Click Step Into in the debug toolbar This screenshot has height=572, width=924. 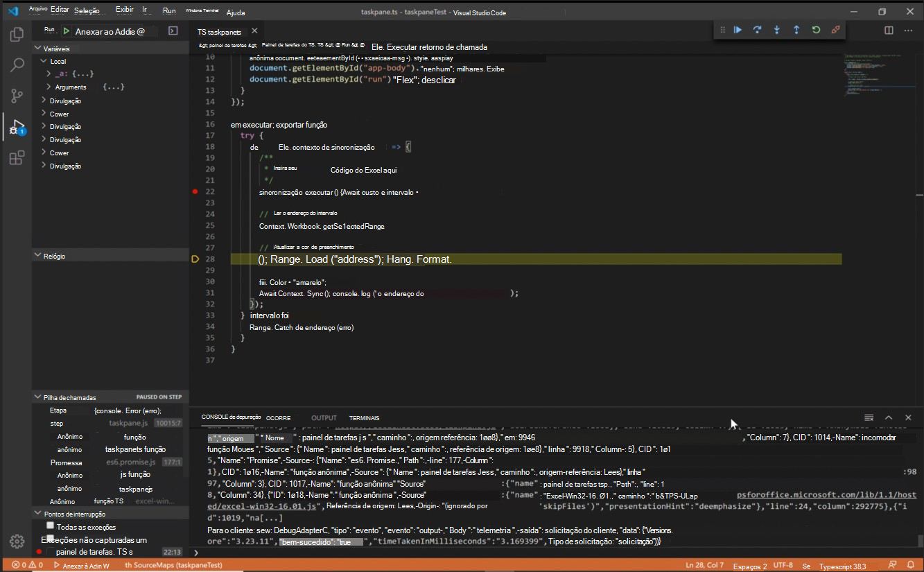pos(777,30)
